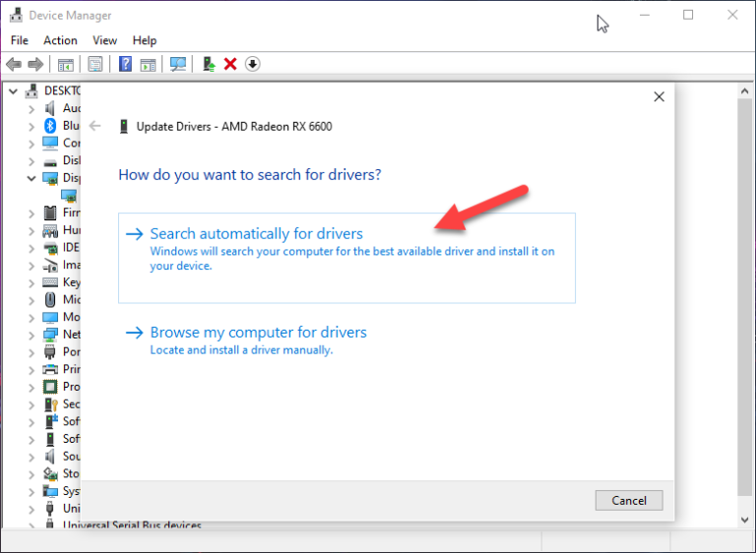Expand the Cor computer category chevron

point(31,144)
